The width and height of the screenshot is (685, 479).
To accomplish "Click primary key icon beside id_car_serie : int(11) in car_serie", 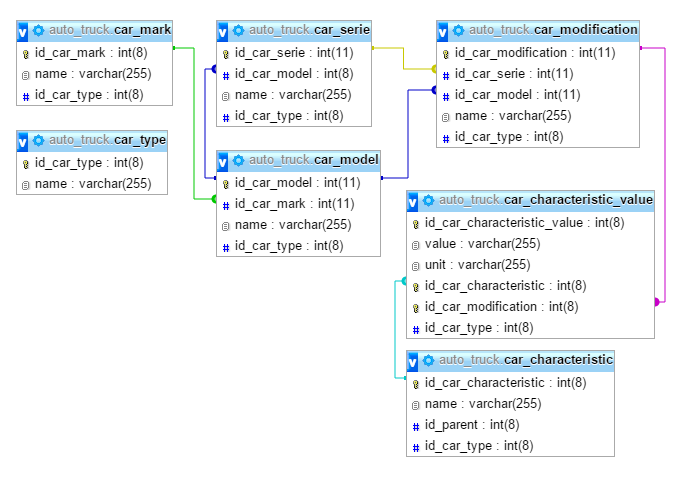I will point(225,54).
